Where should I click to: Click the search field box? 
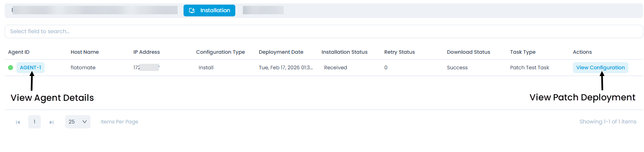point(324,31)
